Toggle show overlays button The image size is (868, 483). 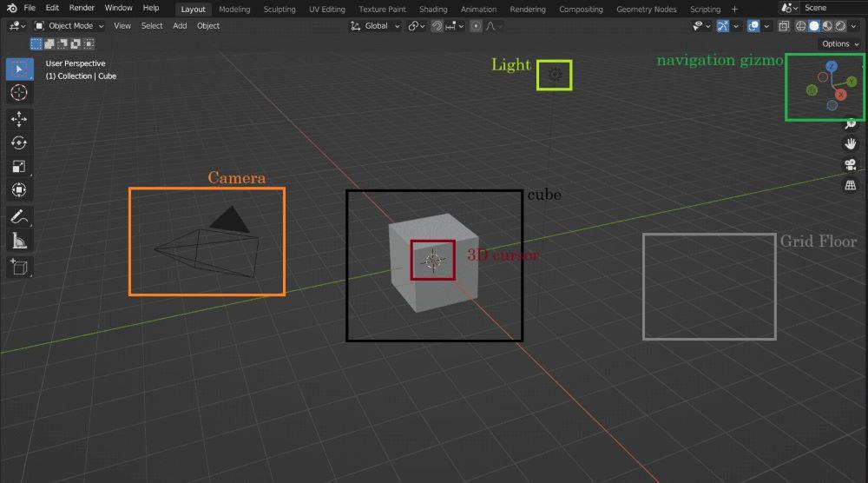coord(753,26)
